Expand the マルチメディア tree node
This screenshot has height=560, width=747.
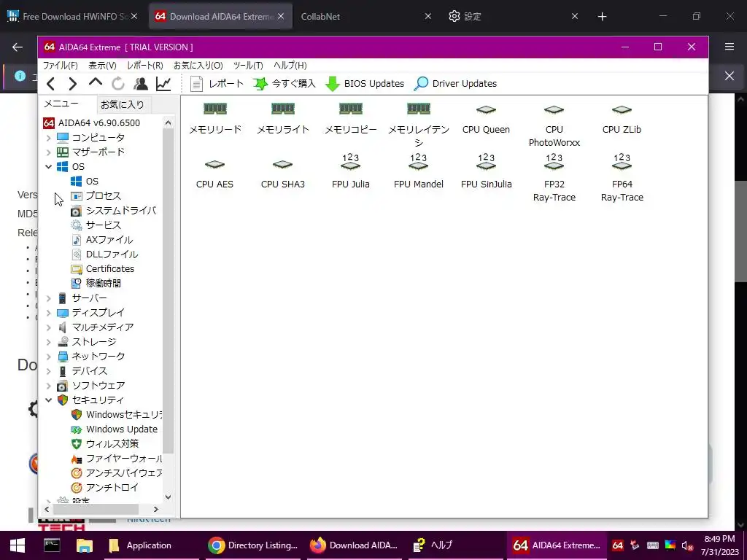(48, 327)
